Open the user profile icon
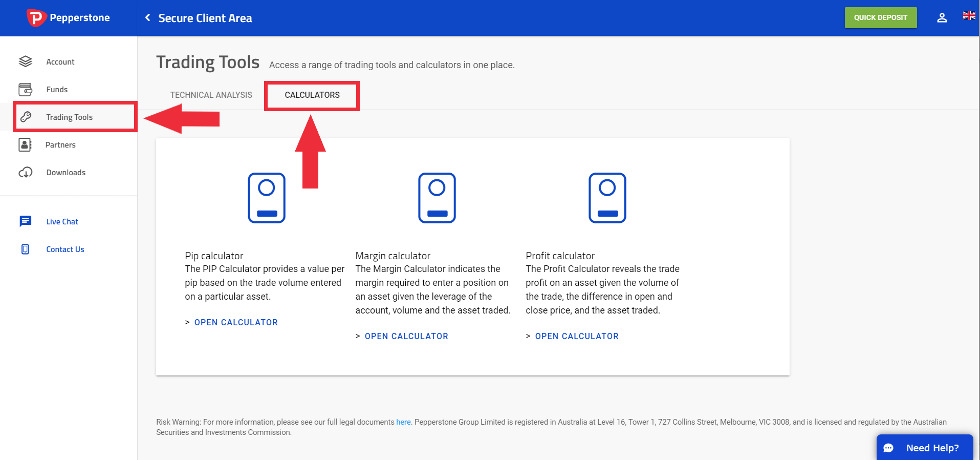Image resolution: width=980 pixels, height=460 pixels. (x=942, y=18)
